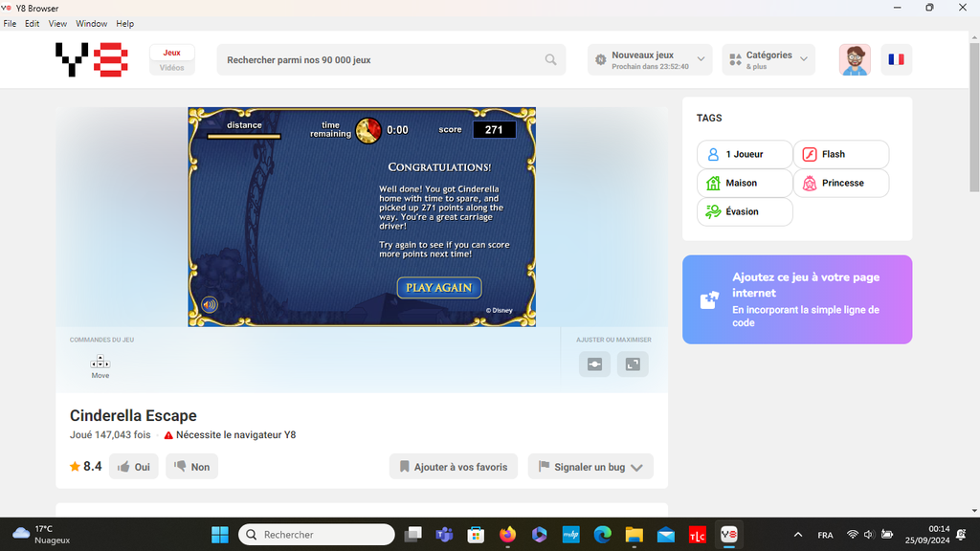Click the Flash tag
This screenshot has height=551, width=980.
841,154
